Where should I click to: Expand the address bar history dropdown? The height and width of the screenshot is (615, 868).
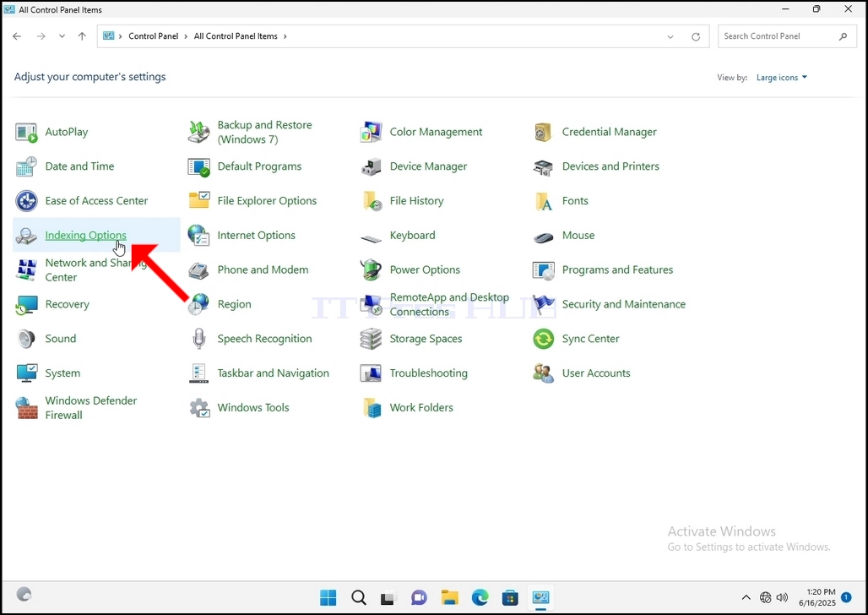670,36
